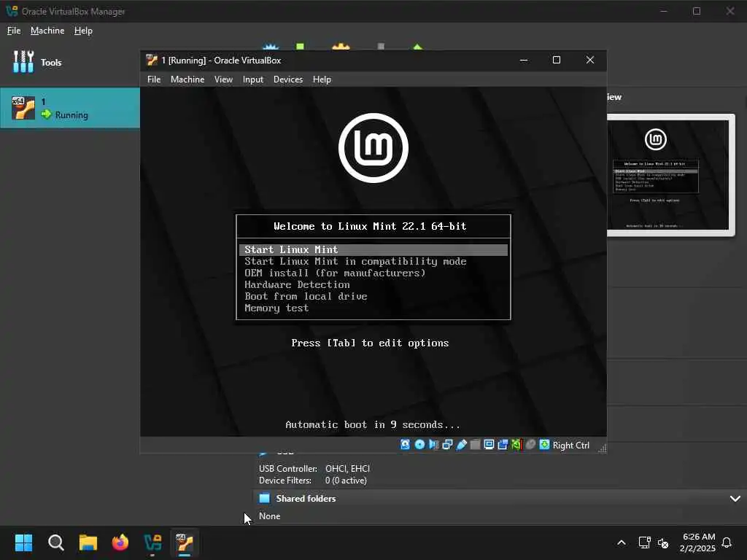Screen dimensions: 747x560
Task: Click the VM window title bar icon
Action: click(152, 60)
